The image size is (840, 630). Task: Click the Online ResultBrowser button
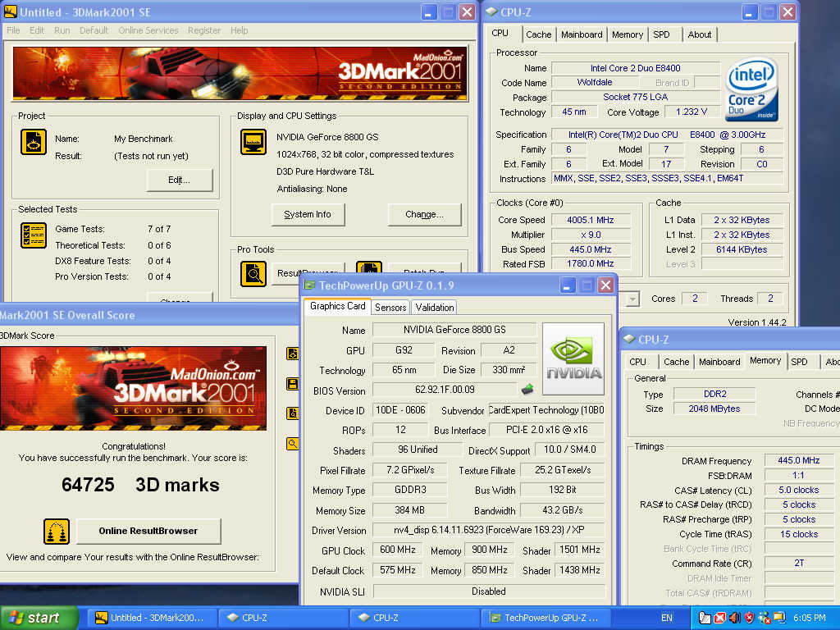point(148,531)
